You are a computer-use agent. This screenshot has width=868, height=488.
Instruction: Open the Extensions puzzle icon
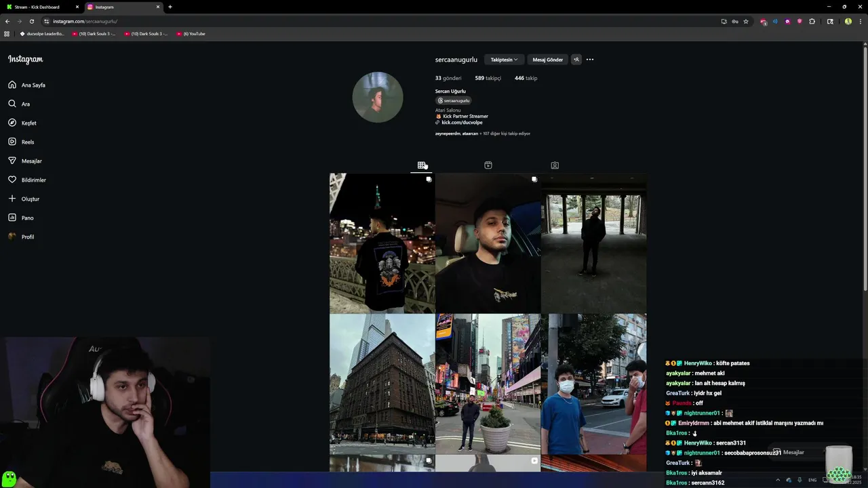coord(812,21)
